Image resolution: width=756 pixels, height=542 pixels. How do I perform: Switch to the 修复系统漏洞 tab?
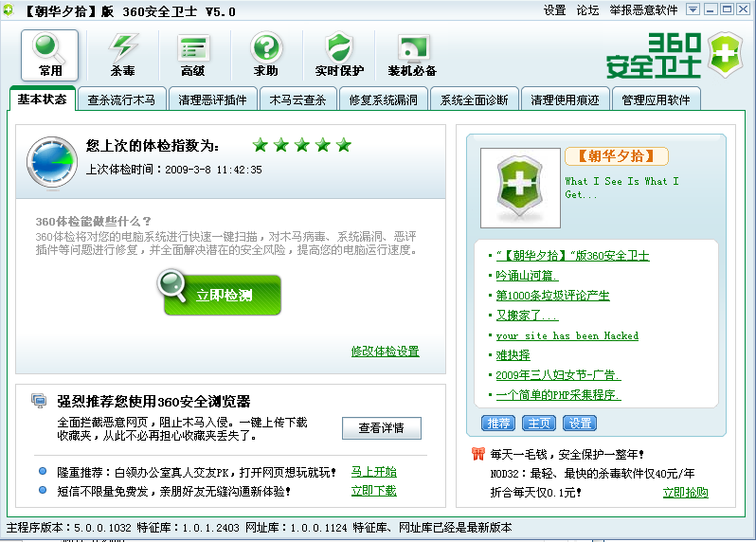coord(384,99)
